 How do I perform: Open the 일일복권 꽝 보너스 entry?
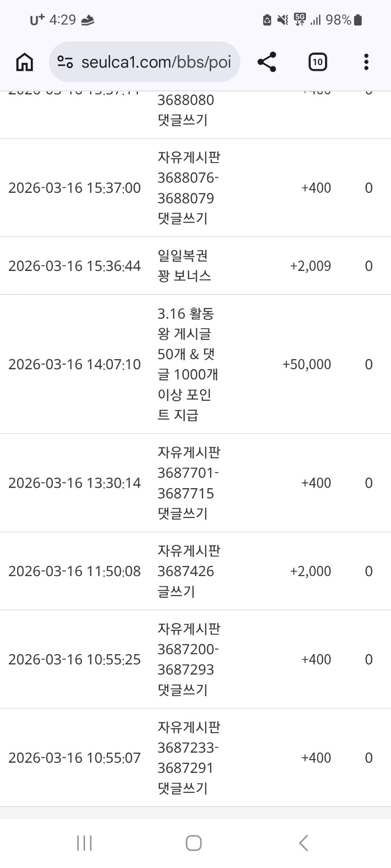184,266
